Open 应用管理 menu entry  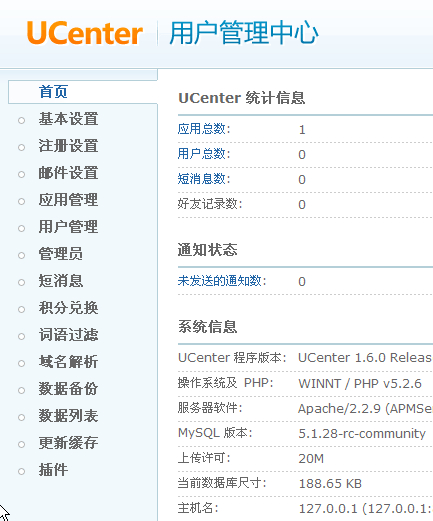68,200
